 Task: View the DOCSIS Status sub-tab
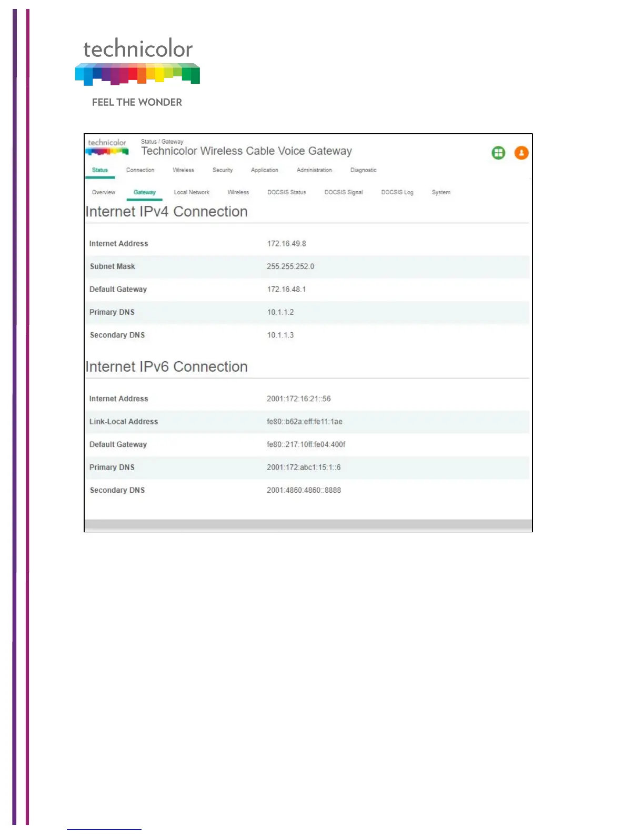tap(287, 192)
